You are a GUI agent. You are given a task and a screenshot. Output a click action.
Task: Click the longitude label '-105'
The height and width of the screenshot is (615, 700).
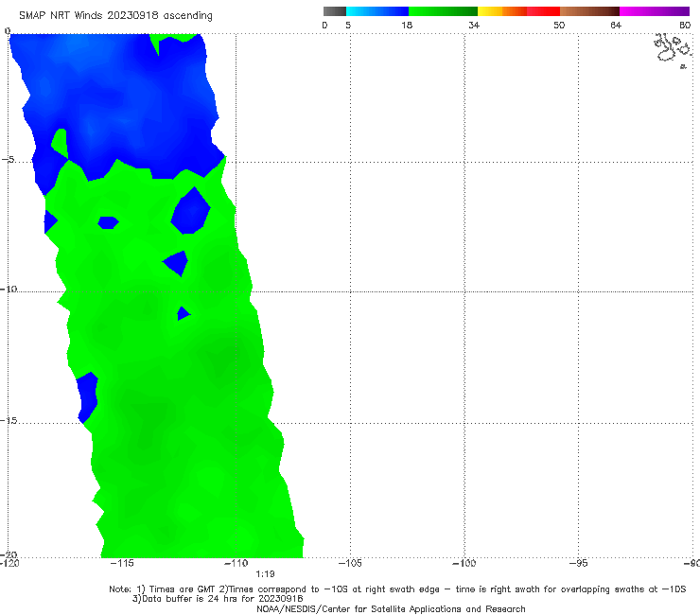click(x=350, y=563)
